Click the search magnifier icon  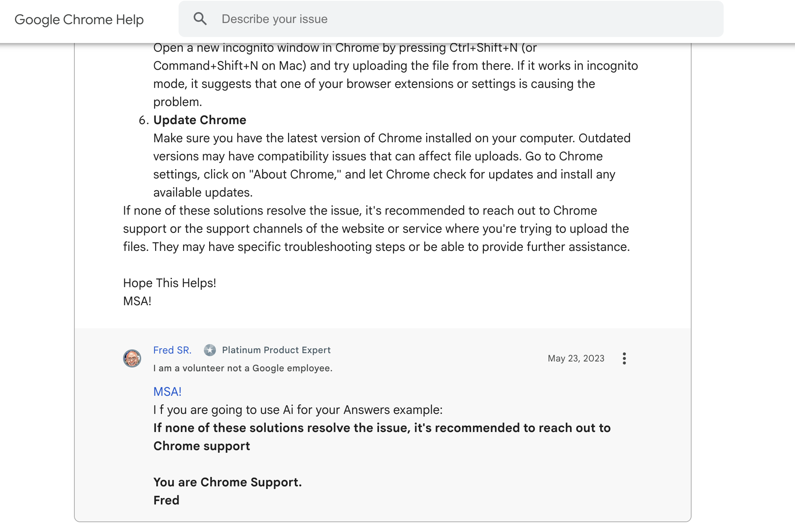(x=200, y=19)
